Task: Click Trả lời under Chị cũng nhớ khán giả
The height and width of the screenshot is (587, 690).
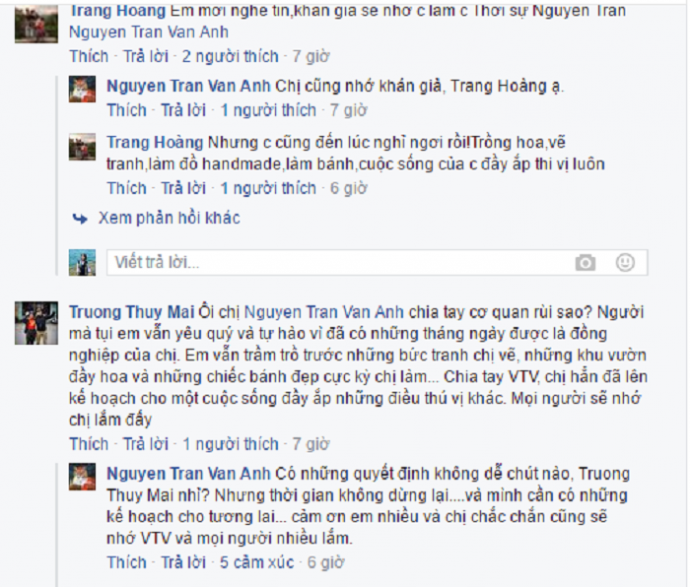Action: tap(183, 110)
